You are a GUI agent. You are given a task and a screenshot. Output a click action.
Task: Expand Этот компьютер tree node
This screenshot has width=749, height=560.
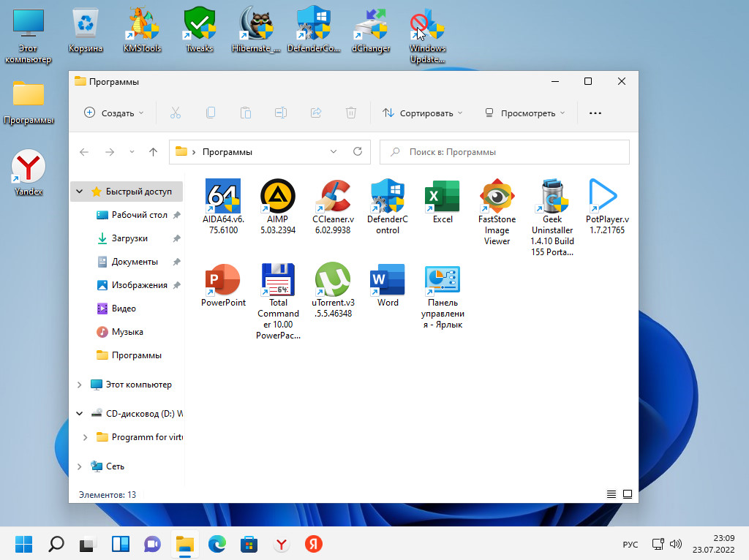[x=79, y=385]
